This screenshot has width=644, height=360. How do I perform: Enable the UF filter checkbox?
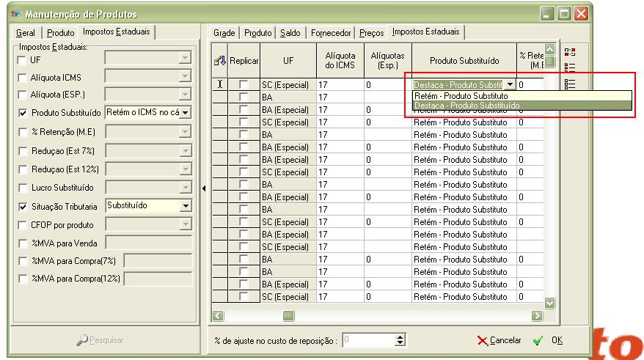(x=22, y=60)
